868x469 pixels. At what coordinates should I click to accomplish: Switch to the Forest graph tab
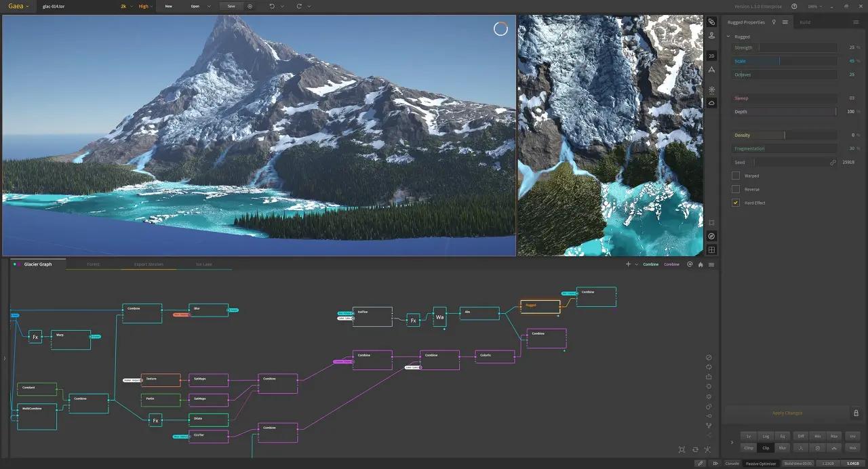93,264
